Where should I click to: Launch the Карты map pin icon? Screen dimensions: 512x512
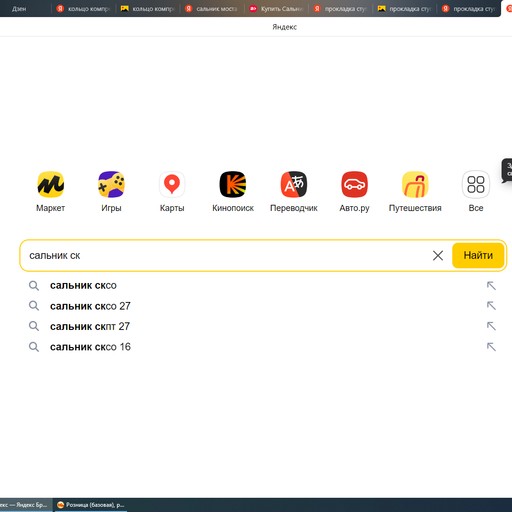coord(172,184)
